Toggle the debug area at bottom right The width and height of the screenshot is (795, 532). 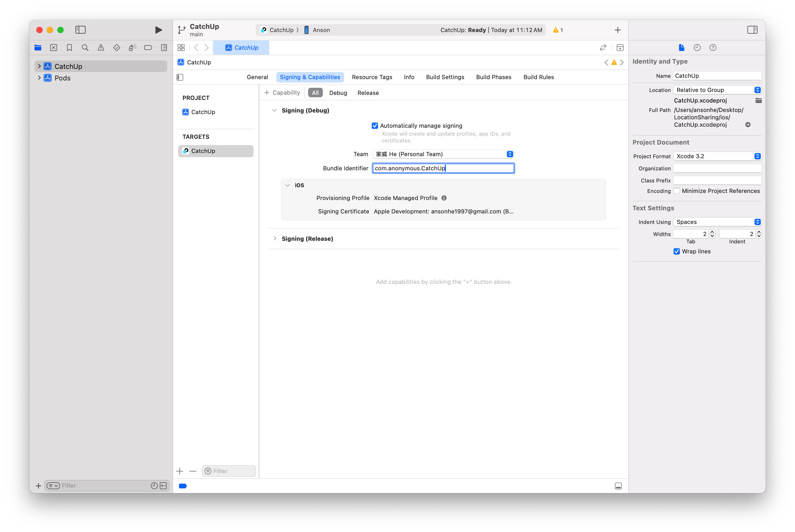tap(618, 486)
